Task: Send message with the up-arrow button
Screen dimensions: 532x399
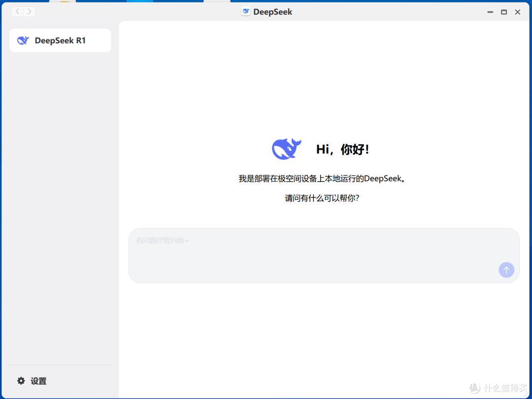Action: [506, 270]
